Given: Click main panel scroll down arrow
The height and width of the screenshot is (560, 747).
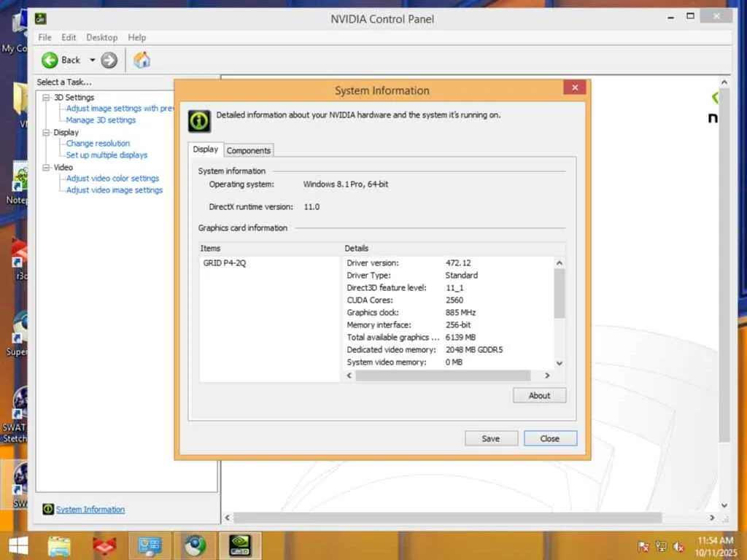Looking at the screenshot, I should point(724,506).
